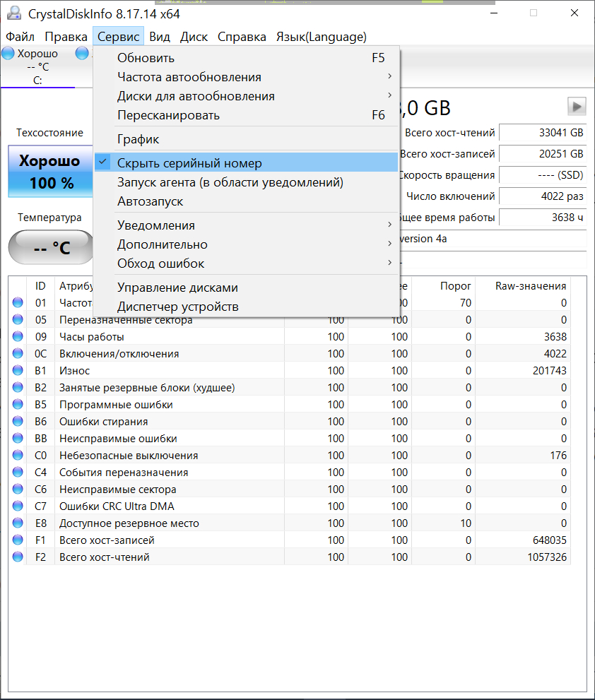This screenshot has height=700, width=595.
Task: Click the Техсостояние label
Action: coord(49,133)
